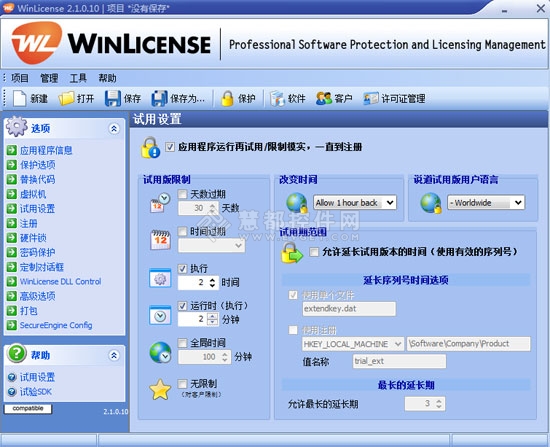The height and width of the screenshot is (447, 550).
Task: Open 定制对话框 options page
Action: [41, 267]
